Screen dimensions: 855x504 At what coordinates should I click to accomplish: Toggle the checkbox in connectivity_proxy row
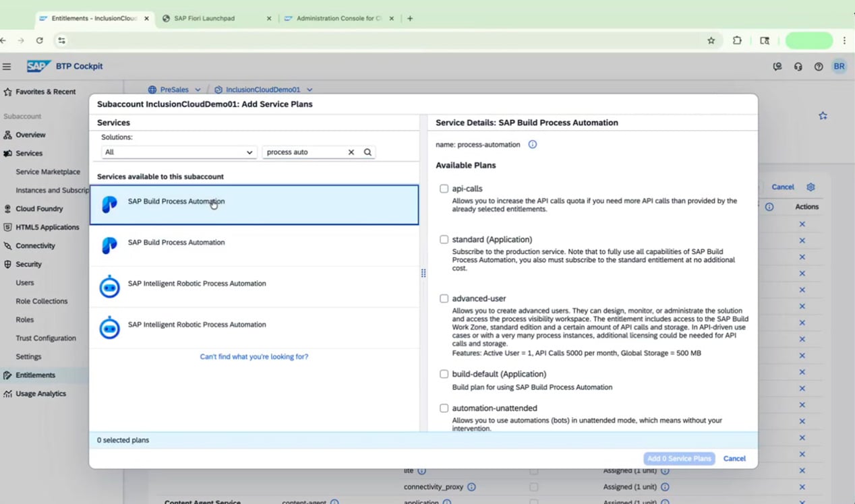pos(534,486)
